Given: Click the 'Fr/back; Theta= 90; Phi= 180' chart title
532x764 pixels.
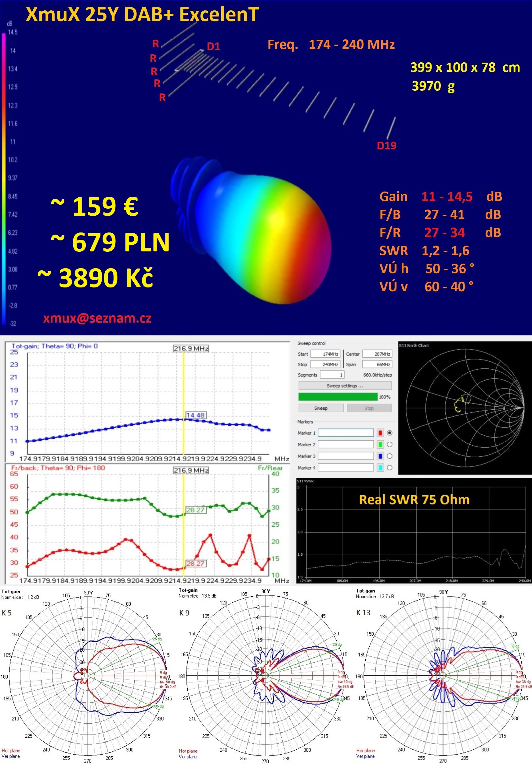Looking at the screenshot, I should click(x=58, y=468).
